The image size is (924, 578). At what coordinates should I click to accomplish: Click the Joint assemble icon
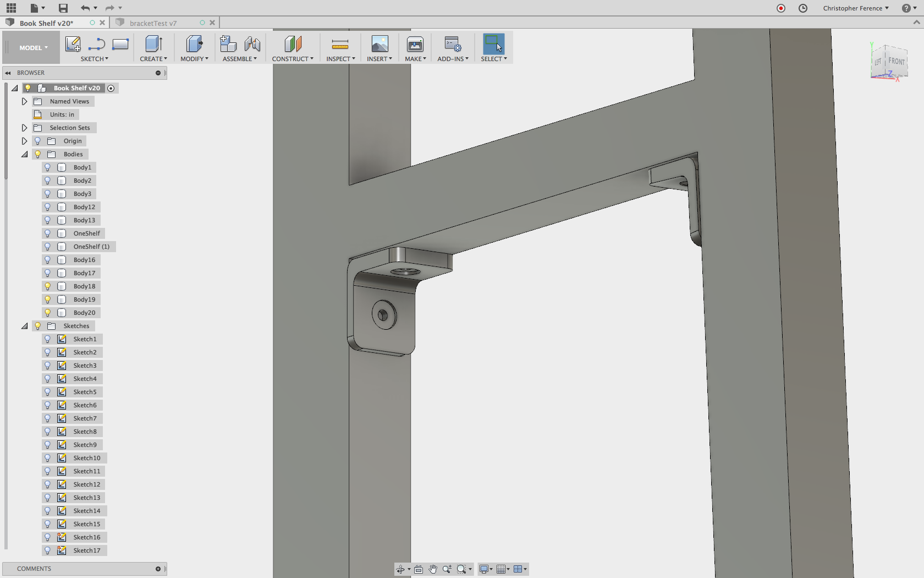(x=252, y=44)
